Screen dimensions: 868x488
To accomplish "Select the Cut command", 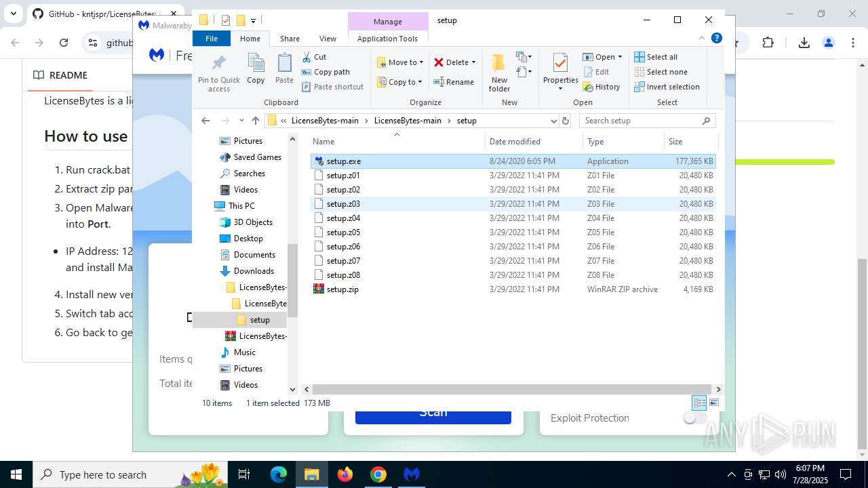I will coord(314,57).
